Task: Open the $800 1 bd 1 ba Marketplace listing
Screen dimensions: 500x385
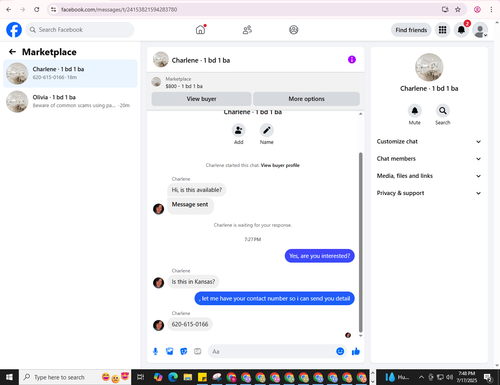Action: tap(184, 82)
